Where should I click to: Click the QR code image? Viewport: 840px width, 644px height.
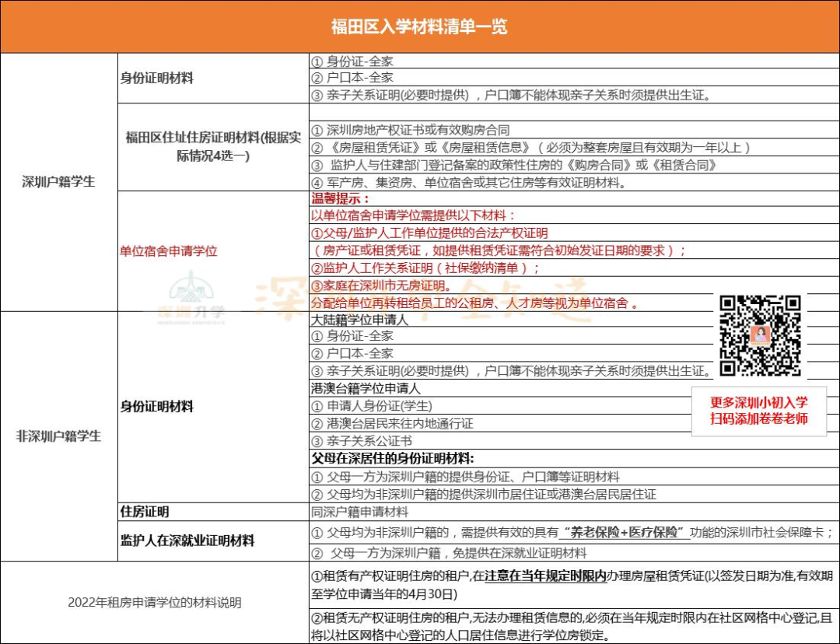(760, 335)
